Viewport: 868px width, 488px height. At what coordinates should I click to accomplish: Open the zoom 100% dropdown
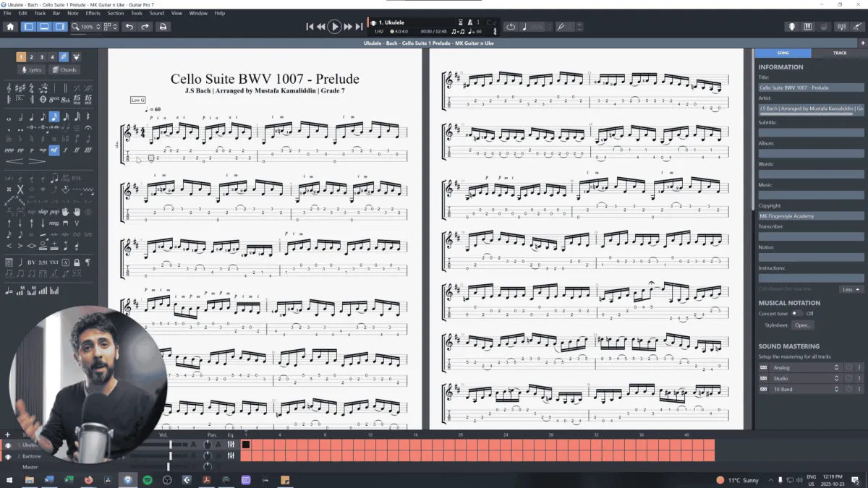coord(86,27)
